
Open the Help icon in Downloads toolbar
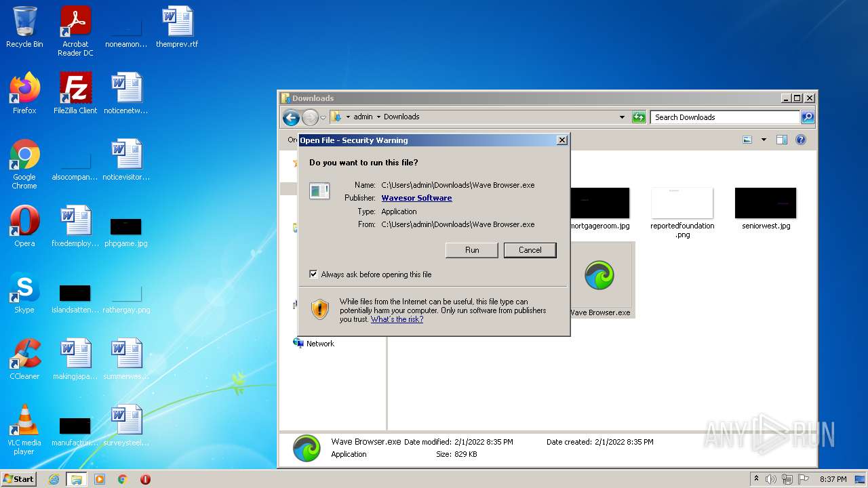(800, 140)
